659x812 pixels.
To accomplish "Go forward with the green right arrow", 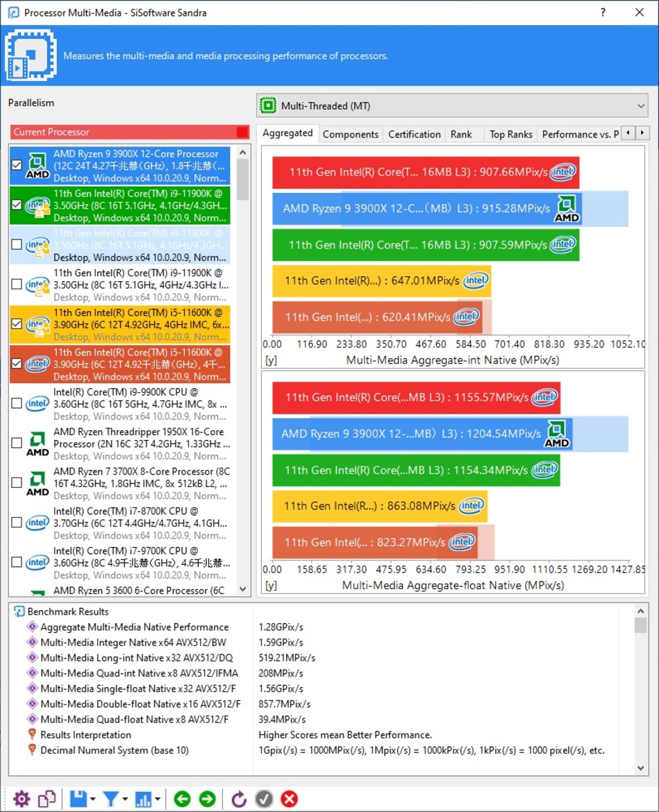I will pos(207,799).
